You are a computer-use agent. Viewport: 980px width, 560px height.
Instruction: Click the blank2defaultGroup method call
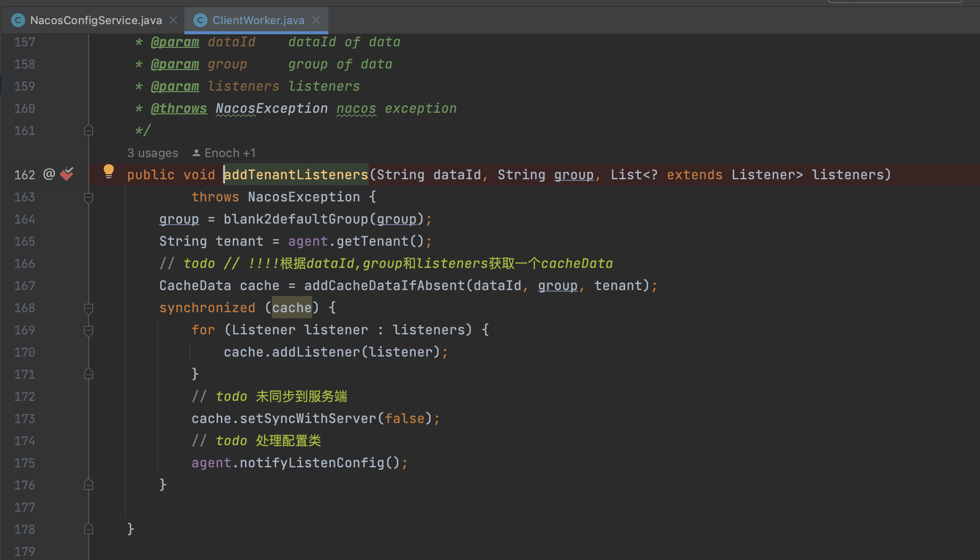pyautogui.click(x=296, y=219)
